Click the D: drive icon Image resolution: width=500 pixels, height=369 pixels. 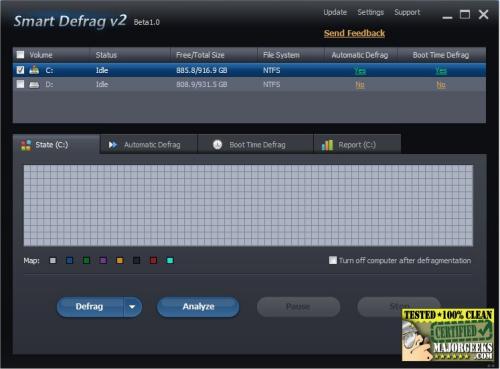pos(34,85)
